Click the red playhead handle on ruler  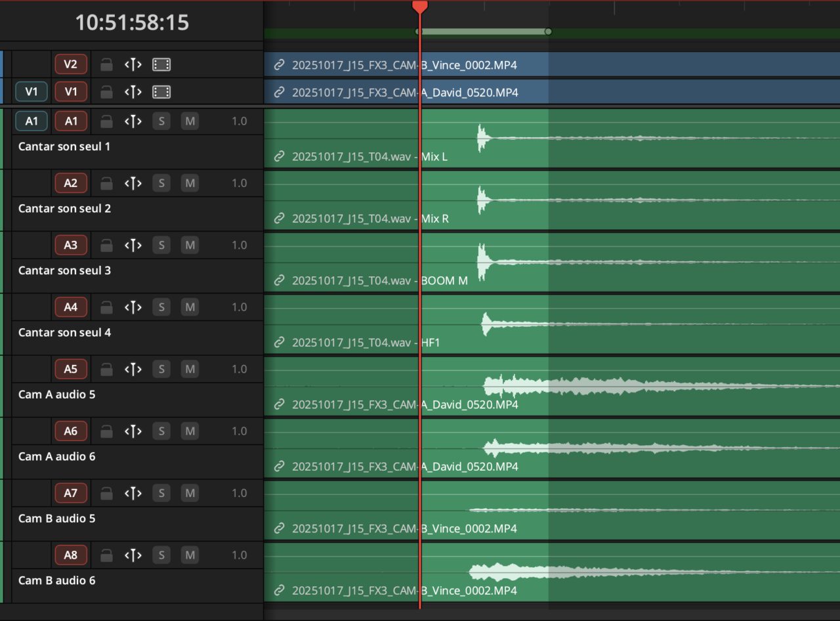[420, 7]
